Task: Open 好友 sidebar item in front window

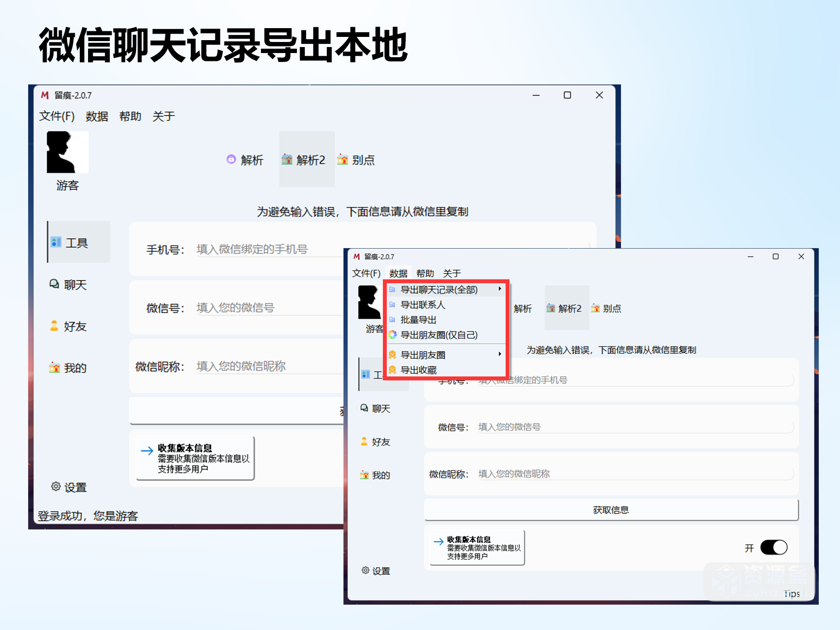Action: click(x=375, y=442)
